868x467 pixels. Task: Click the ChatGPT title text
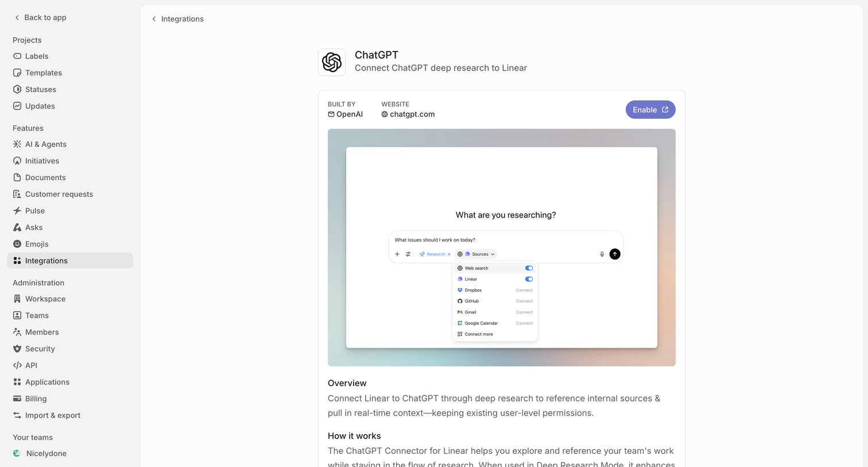click(377, 55)
